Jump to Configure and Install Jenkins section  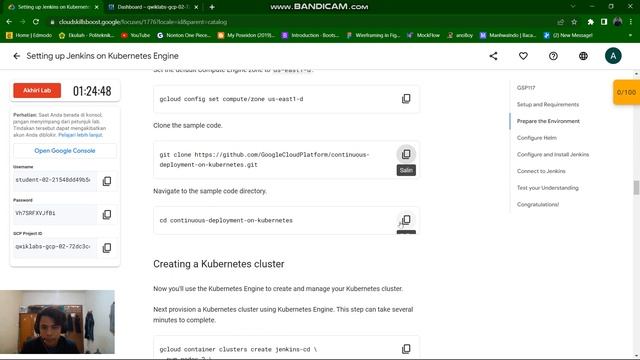553,155
